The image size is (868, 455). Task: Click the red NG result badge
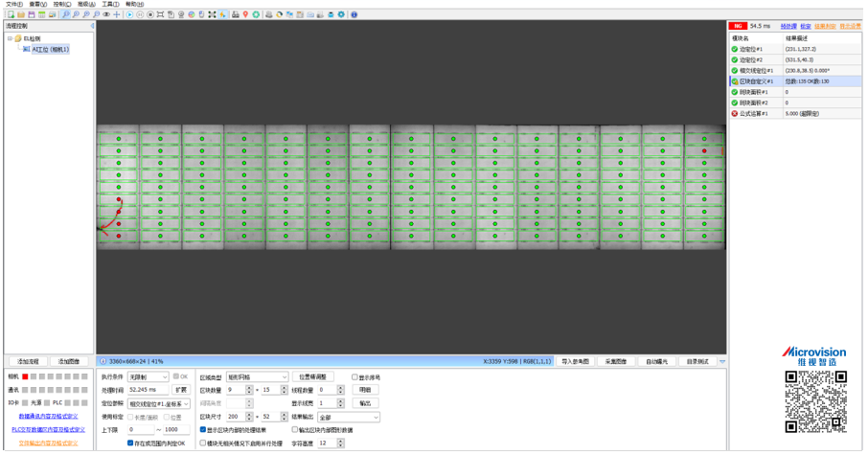pyautogui.click(x=738, y=26)
